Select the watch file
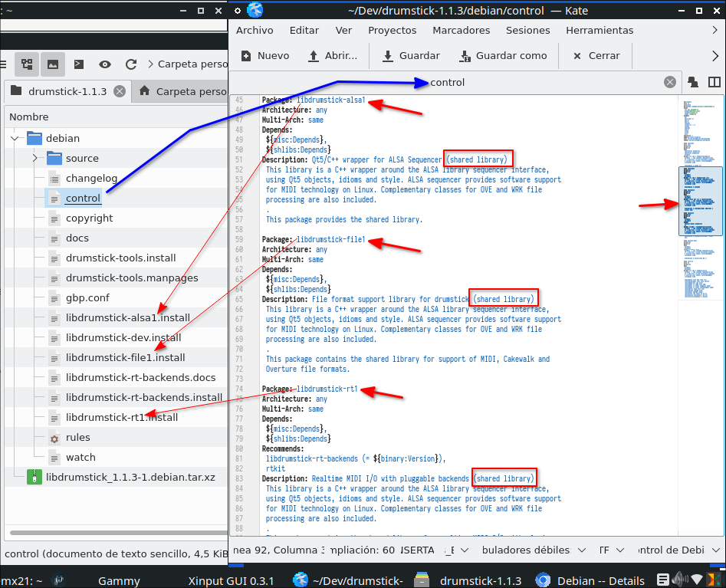726x588 pixels. 80,458
